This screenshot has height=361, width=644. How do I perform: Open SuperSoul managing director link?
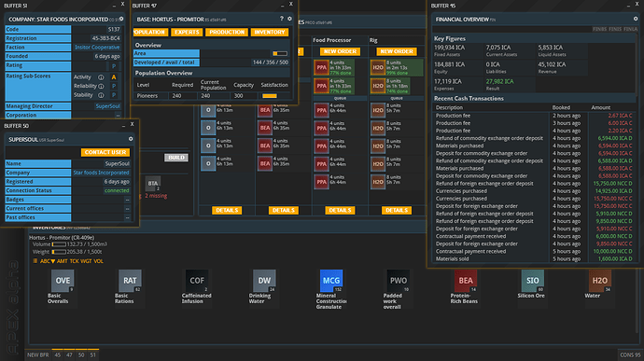[107, 106]
